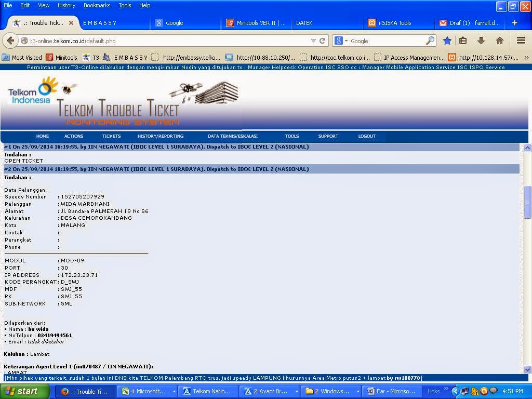Open the bookmarks list icon
This screenshot has width=532, height=399.
[x=463, y=41]
